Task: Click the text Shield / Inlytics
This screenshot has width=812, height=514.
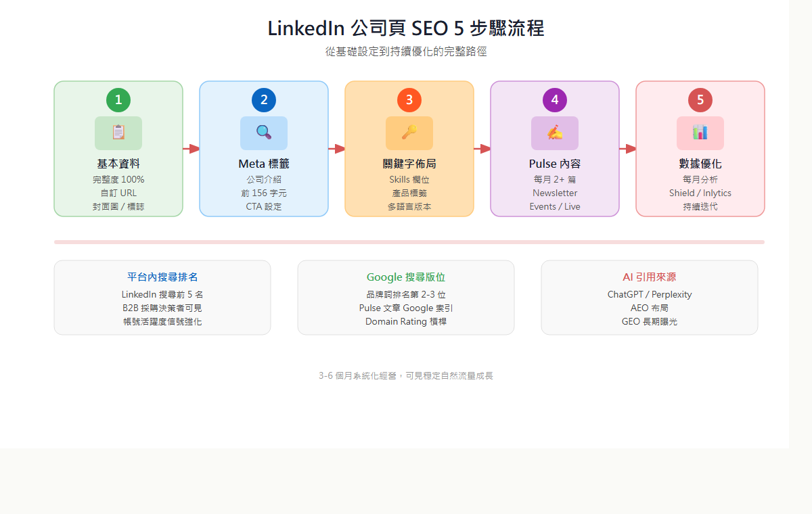Action: (x=700, y=193)
